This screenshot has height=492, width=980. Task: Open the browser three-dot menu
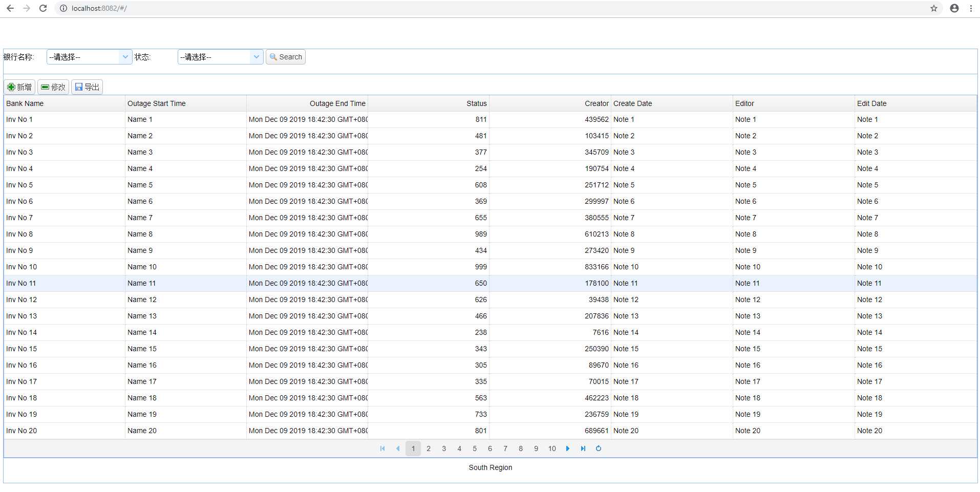tap(971, 8)
